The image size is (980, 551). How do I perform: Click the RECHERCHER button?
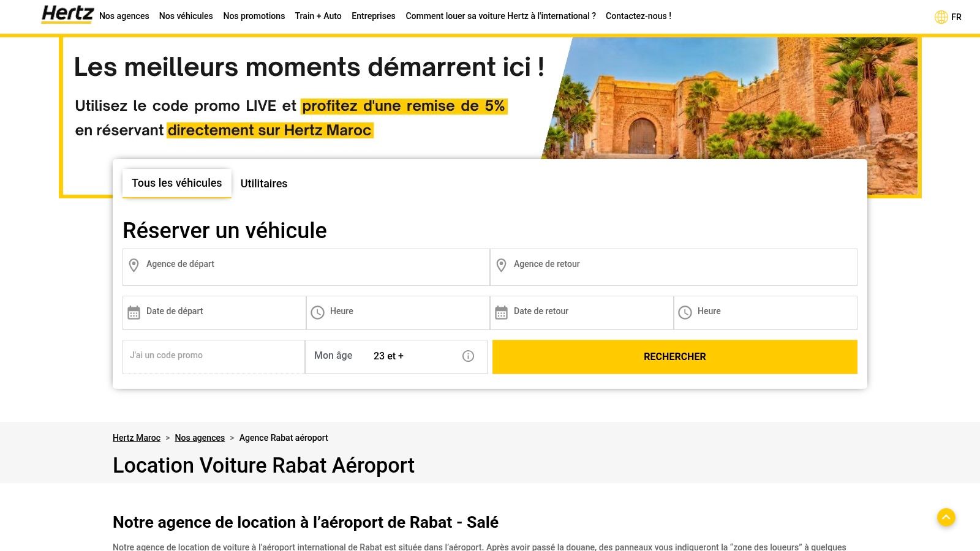point(674,356)
